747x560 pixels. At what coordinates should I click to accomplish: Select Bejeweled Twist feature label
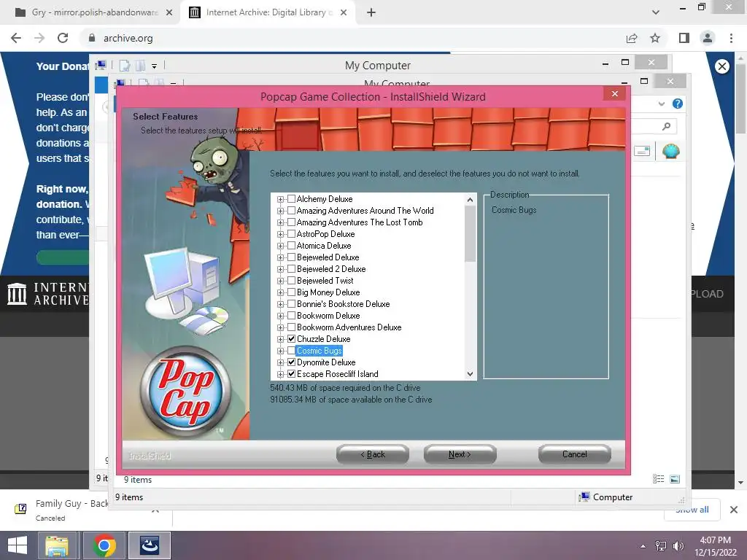[x=325, y=281]
